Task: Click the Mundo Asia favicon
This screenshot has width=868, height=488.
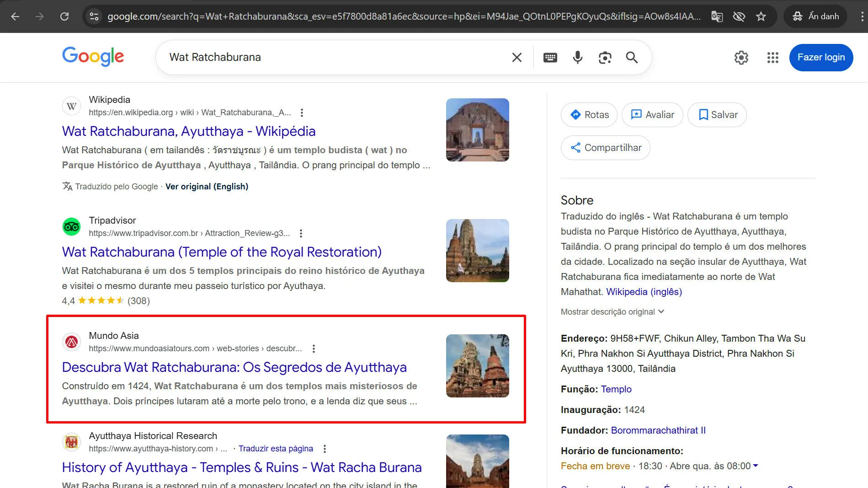Action: (x=71, y=342)
